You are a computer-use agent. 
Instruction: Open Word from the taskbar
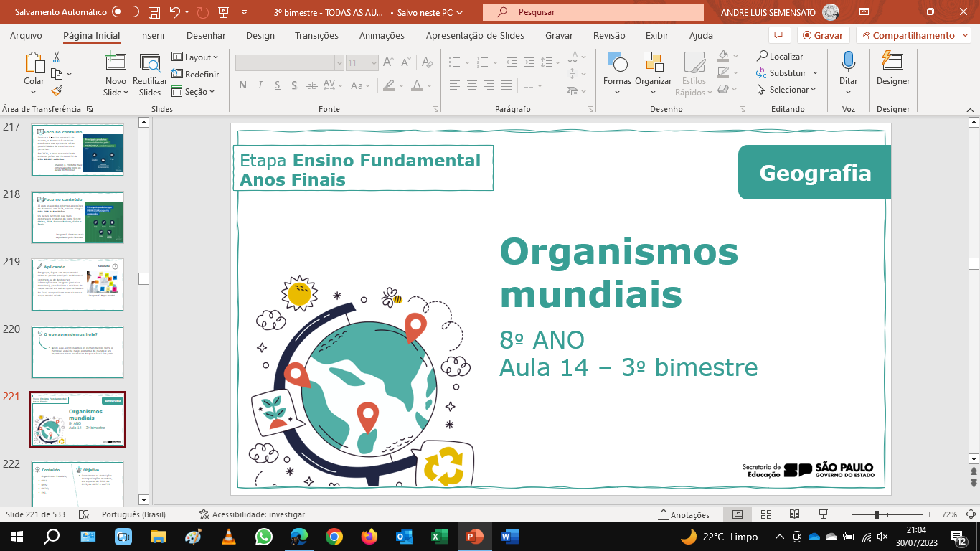click(x=509, y=536)
